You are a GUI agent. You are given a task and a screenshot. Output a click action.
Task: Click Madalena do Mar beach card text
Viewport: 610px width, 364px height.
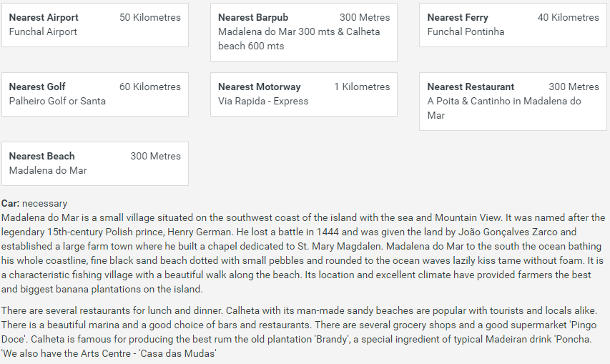[48, 170]
